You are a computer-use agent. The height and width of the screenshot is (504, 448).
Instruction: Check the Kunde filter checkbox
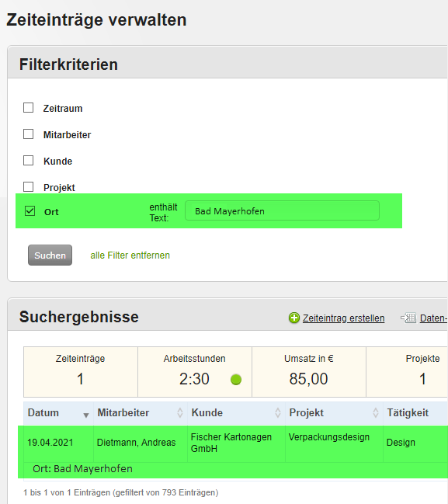(28, 161)
